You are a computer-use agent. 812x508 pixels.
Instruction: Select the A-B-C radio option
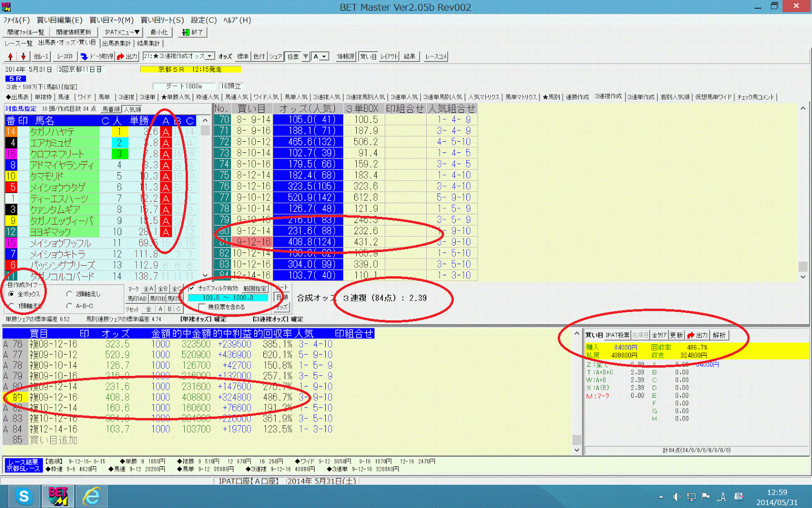tap(80, 306)
